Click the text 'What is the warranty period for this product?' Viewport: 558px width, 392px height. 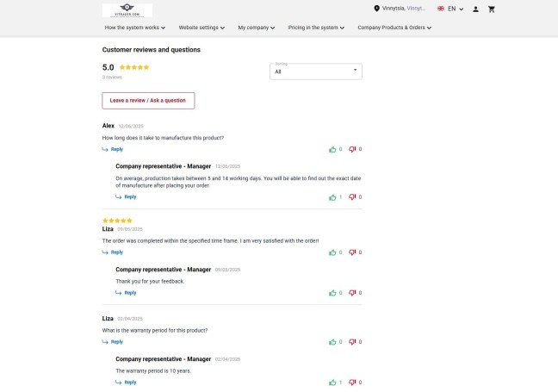[x=155, y=331]
